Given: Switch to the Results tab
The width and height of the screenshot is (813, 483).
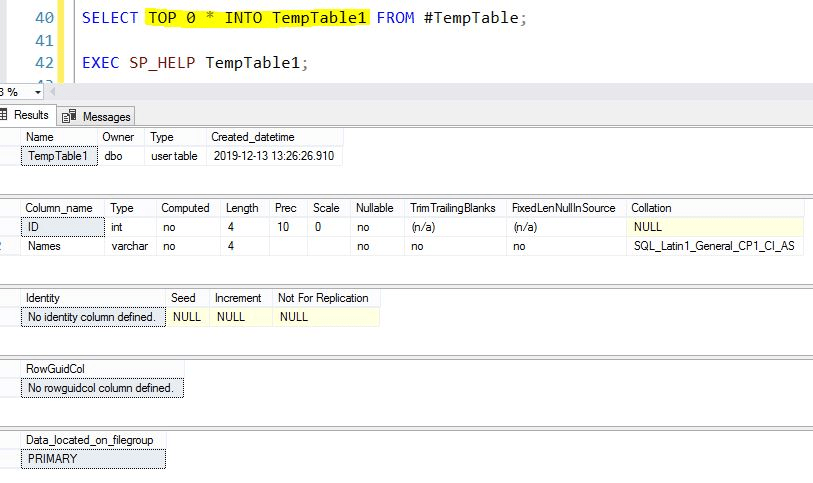Looking at the screenshot, I should click(x=31, y=115).
